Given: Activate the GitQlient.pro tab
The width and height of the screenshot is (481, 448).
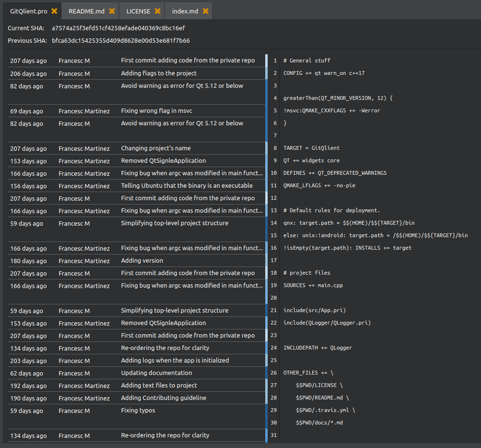Looking at the screenshot, I should pos(28,11).
